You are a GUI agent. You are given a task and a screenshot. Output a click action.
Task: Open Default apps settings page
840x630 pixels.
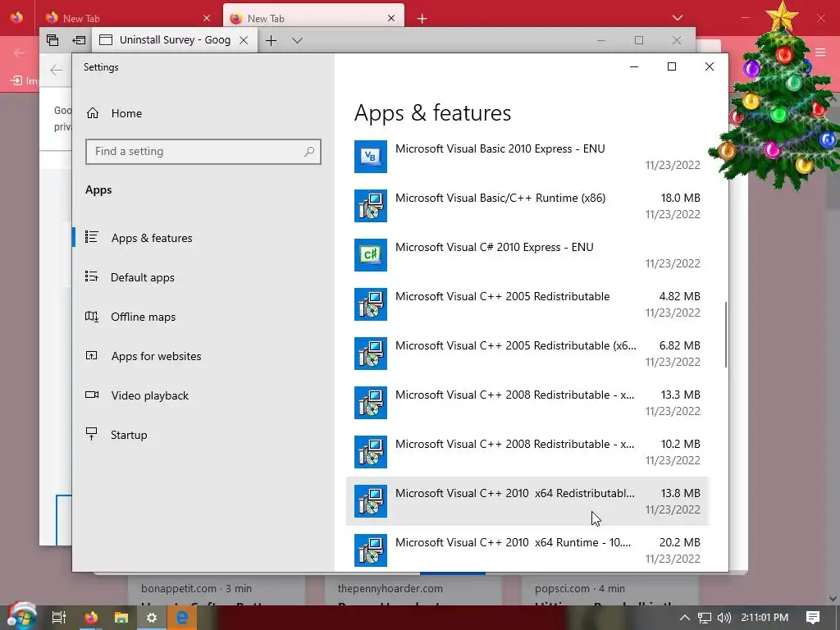(143, 277)
